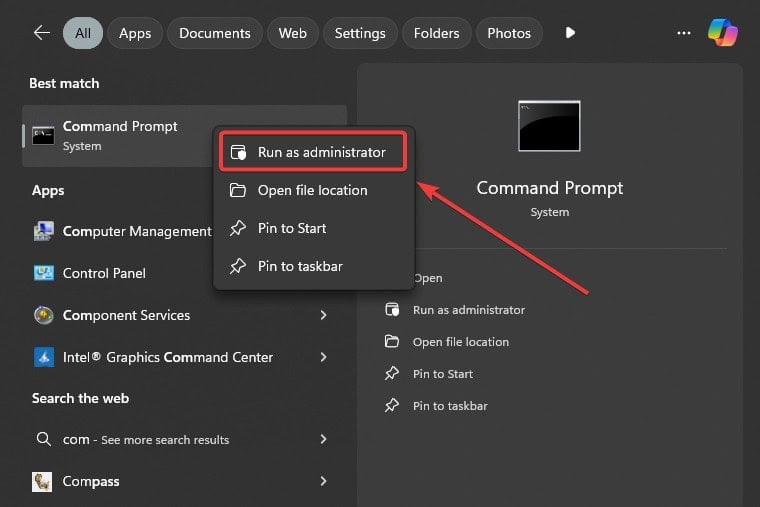Open the Settings filter tab
This screenshot has width=760, height=507.
[x=360, y=33]
